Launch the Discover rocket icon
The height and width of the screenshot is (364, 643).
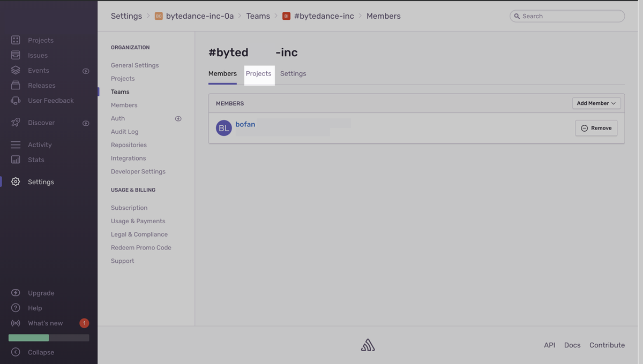[x=16, y=123]
